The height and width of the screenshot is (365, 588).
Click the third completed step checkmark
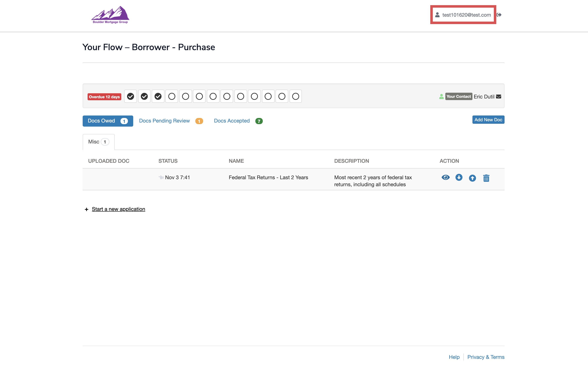click(158, 96)
